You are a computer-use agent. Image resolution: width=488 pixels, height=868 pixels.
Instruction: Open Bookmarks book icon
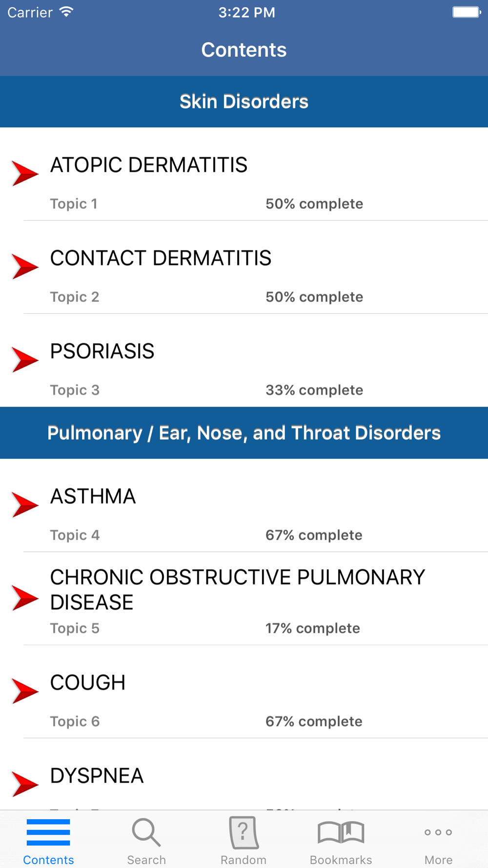[341, 832]
